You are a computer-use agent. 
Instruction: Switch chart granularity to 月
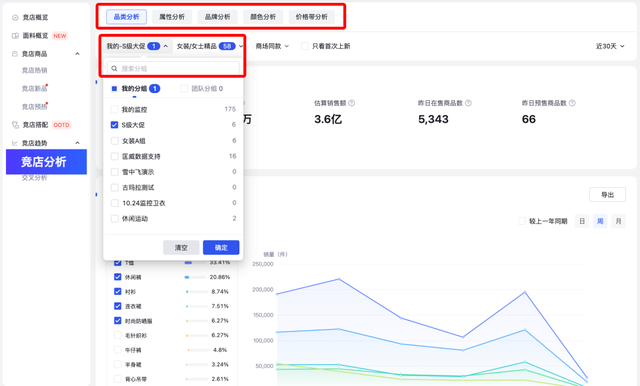pos(618,221)
